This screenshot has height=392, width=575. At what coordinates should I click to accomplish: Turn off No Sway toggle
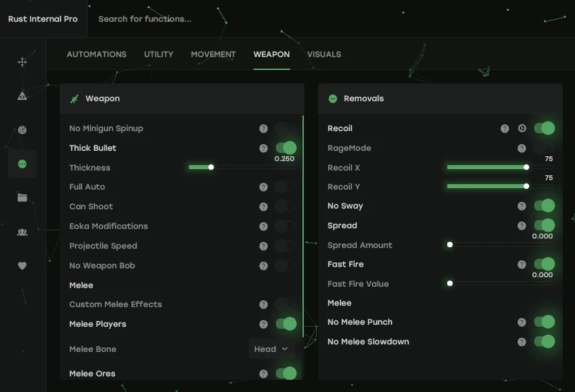coord(544,206)
